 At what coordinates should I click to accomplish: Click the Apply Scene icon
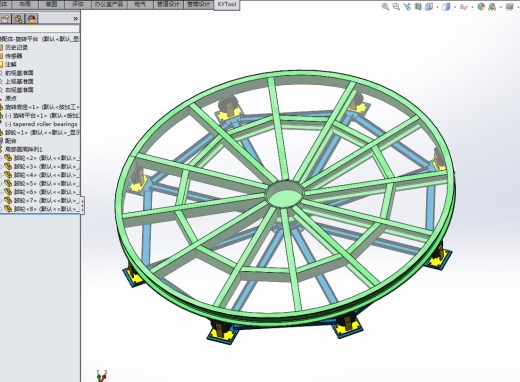point(492,6)
